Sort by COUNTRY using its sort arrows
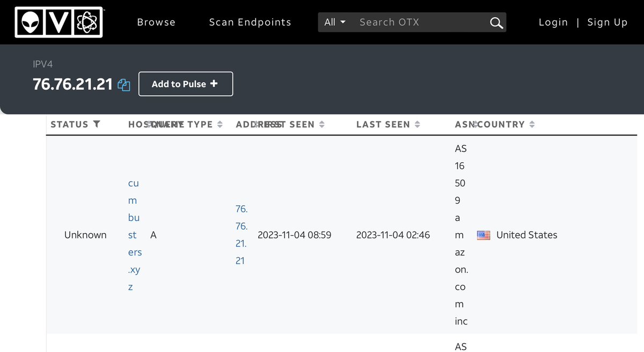The height and width of the screenshot is (352, 644). click(532, 125)
